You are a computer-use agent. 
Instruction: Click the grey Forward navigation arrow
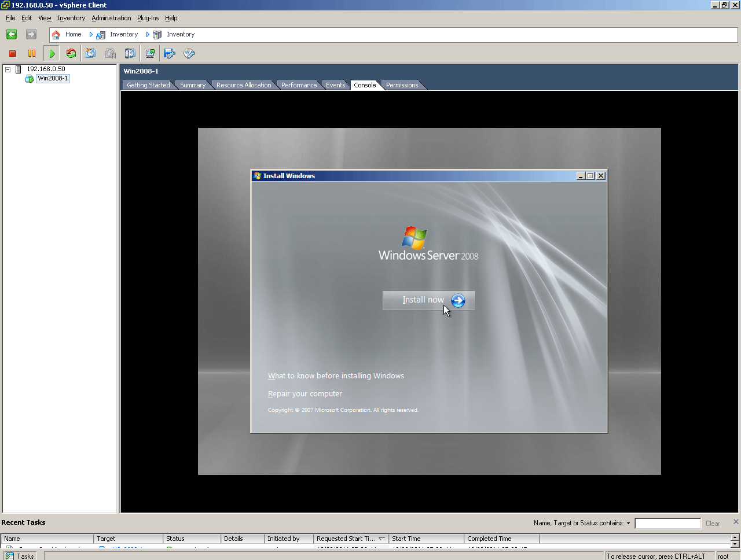click(x=31, y=35)
